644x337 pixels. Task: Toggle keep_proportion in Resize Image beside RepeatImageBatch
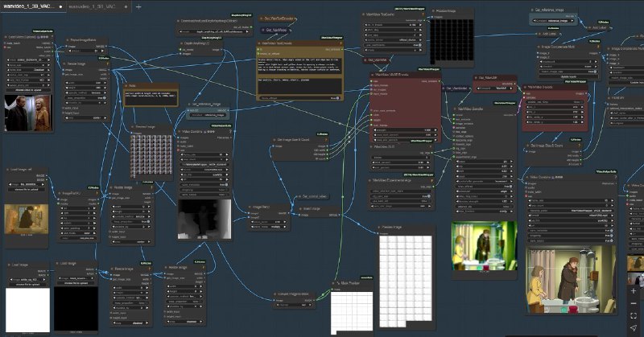(x=88, y=98)
